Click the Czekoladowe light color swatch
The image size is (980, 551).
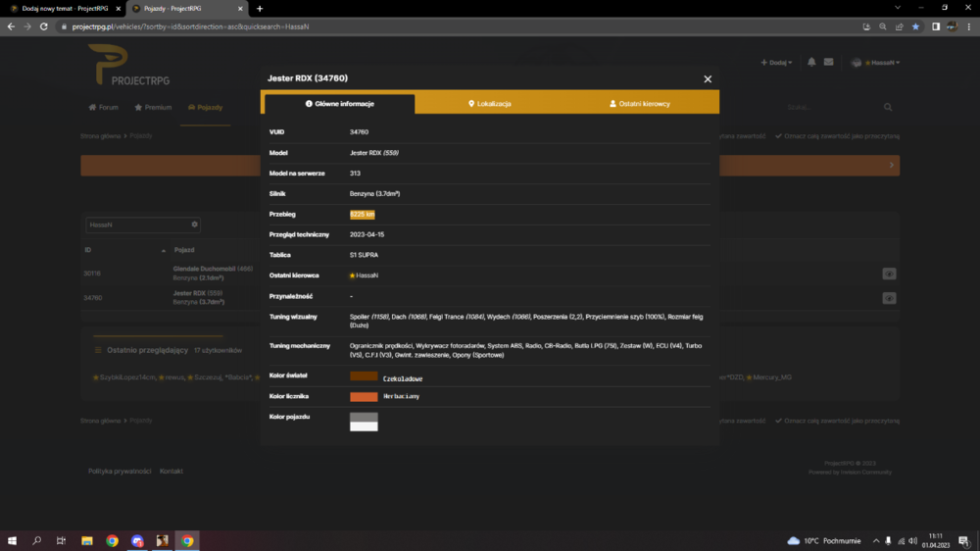(x=364, y=376)
